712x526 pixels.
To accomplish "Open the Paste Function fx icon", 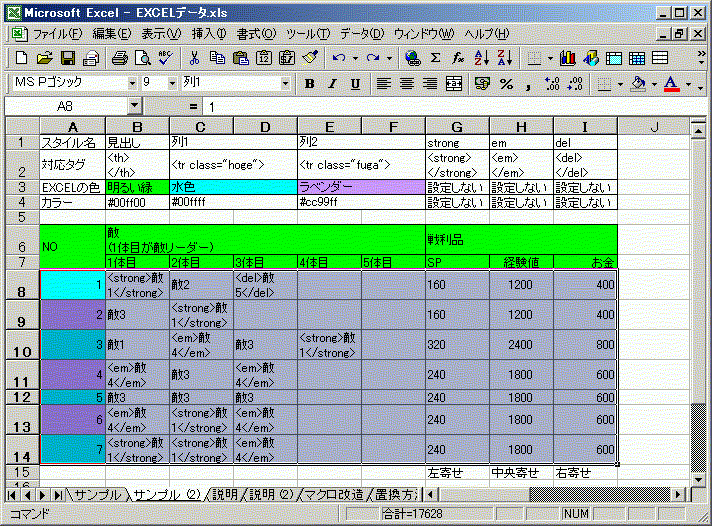I will coord(458,58).
